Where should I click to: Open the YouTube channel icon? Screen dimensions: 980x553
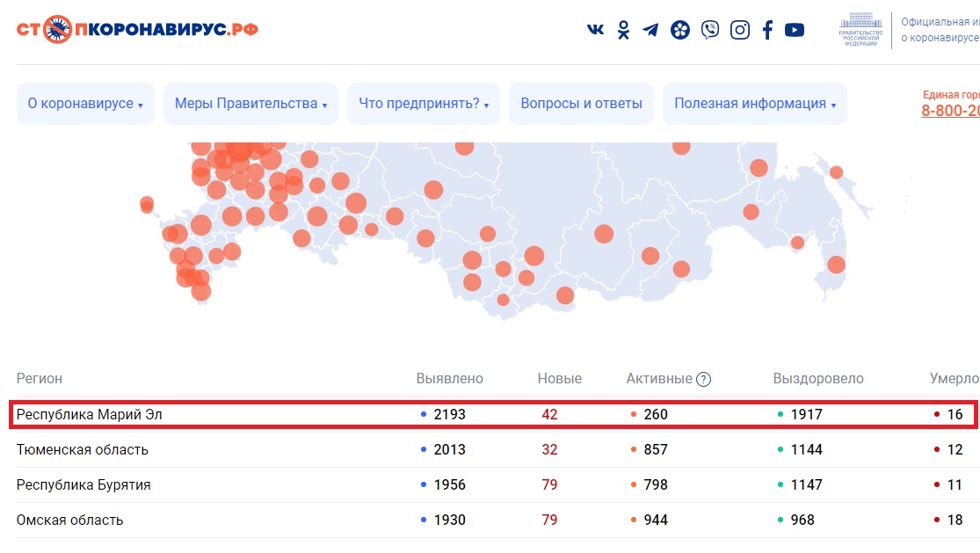click(x=795, y=30)
